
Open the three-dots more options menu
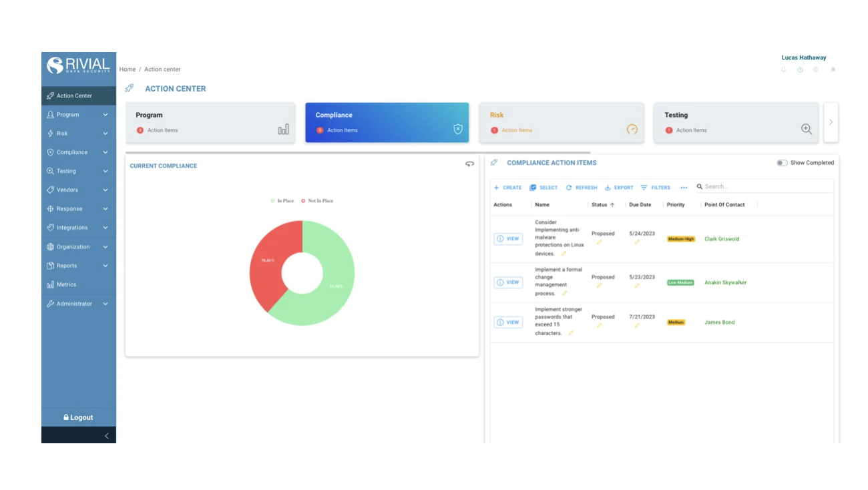pos(684,188)
